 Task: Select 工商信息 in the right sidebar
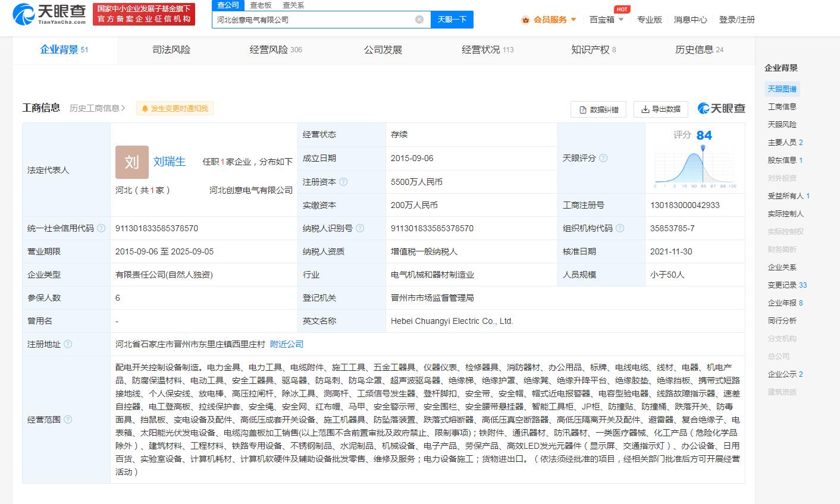tap(782, 107)
